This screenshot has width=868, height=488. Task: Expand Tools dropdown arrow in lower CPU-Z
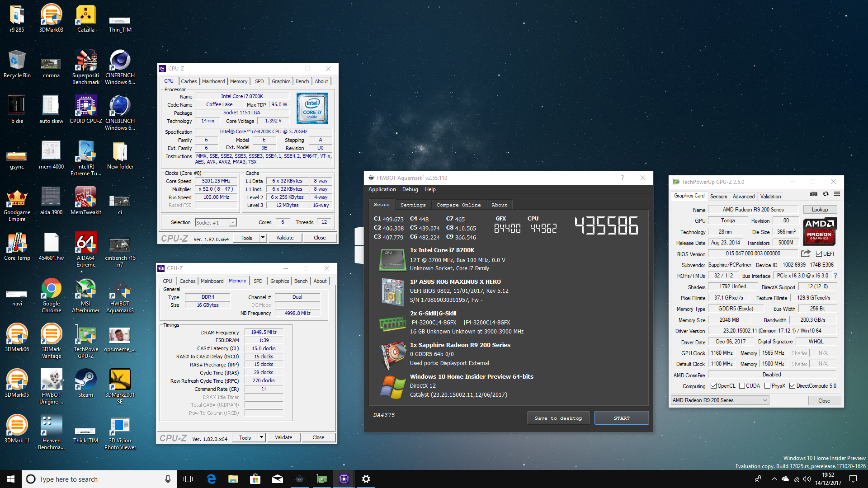point(261,437)
